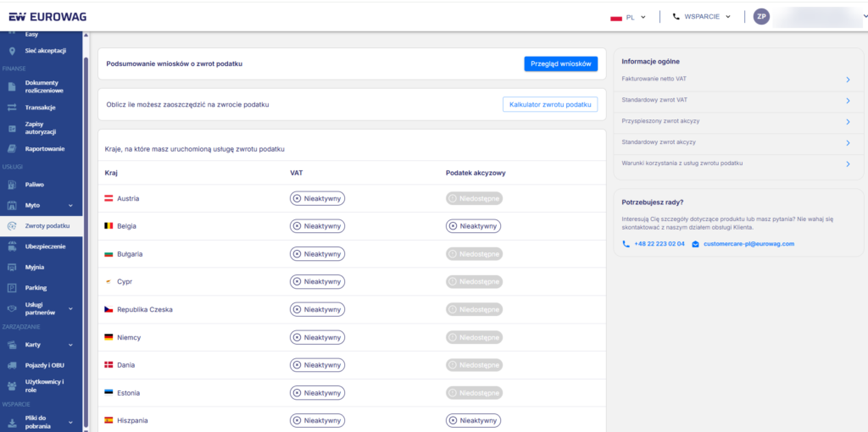Click the Zapisy autoryzacji icon
868x432 pixels.
pos(12,128)
